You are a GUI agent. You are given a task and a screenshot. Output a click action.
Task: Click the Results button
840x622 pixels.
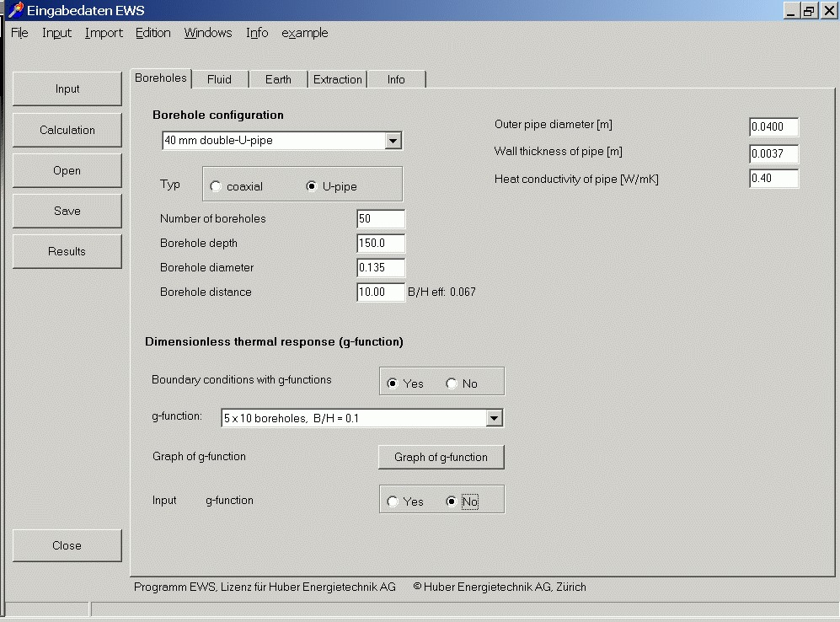67,251
